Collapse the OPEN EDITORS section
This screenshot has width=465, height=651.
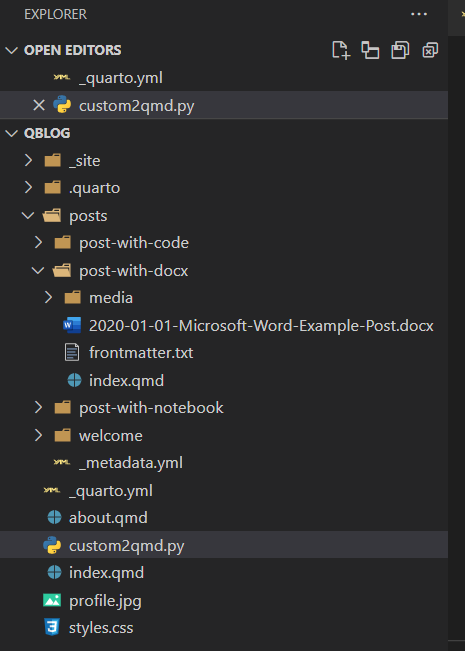point(12,50)
